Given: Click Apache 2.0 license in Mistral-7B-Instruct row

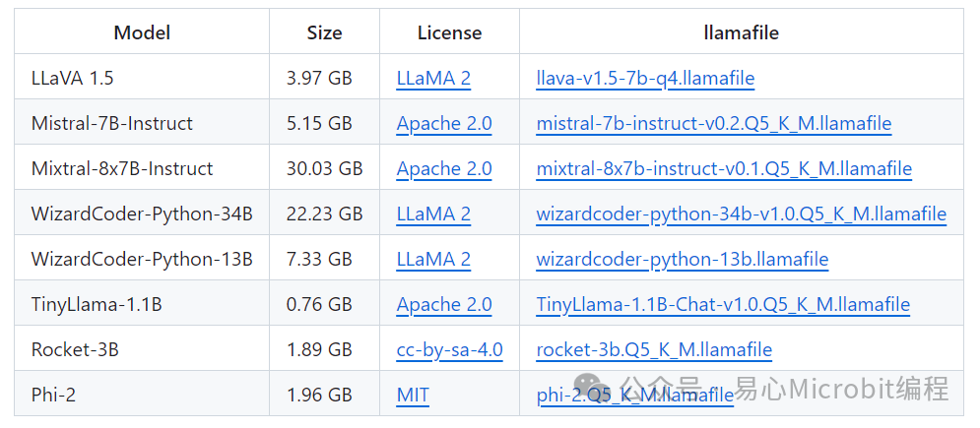Looking at the screenshot, I should click(444, 124).
